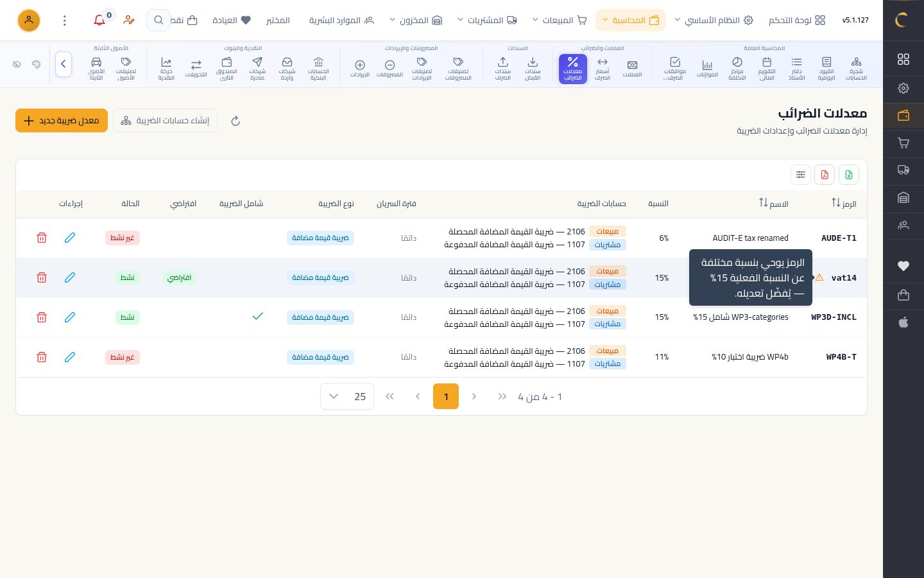The image size is (924, 578).
Task: Open سندات القبض ribbon item
Action: click(533, 68)
